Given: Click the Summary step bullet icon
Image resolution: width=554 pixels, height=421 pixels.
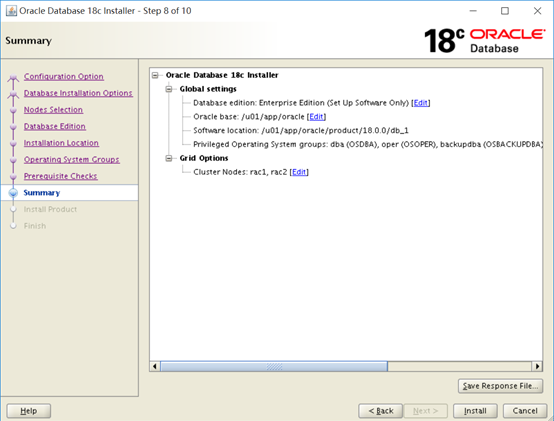Looking at the screenshot, I should coord(13,192).
